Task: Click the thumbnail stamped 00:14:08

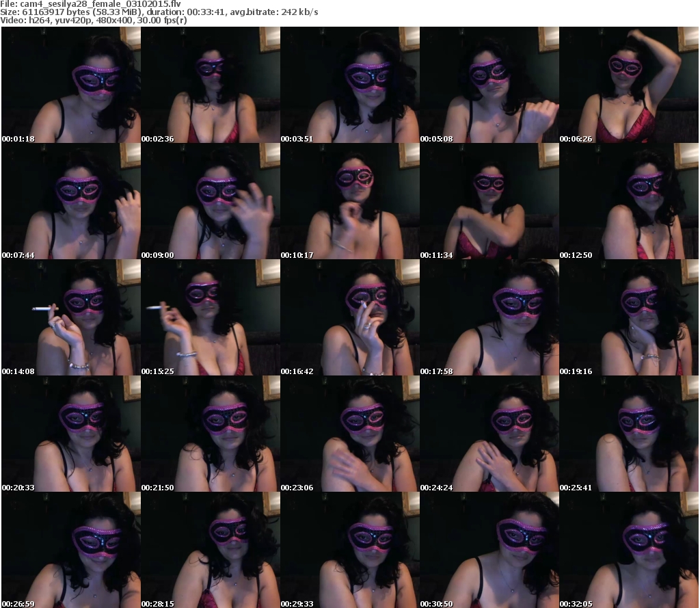Action: [x=71, y=317]
